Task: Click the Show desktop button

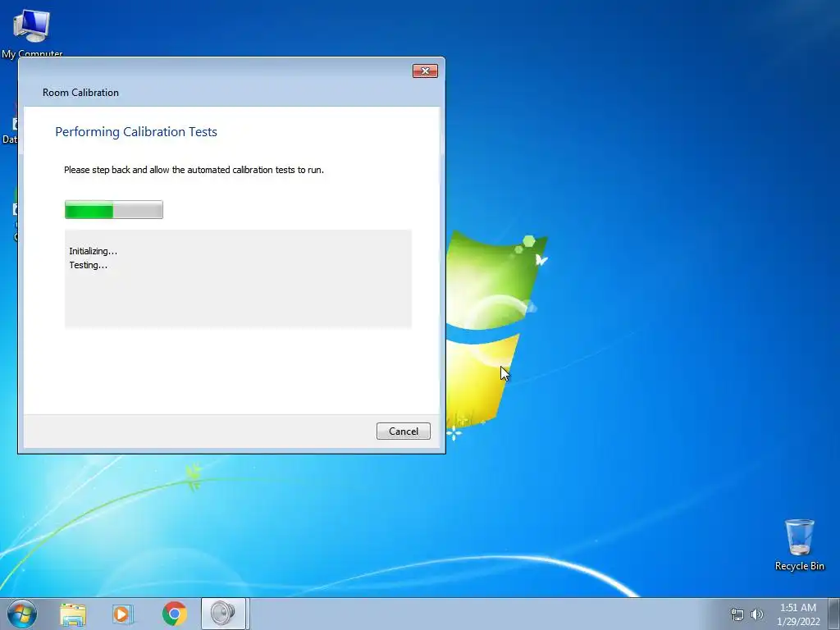Action: tap(834, 614)
